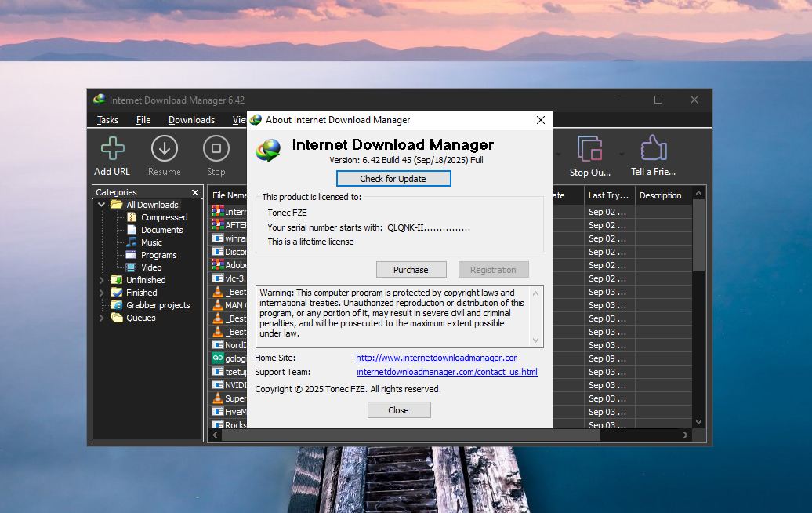Select the Video category
The image size is (812, 513).
[151, 267]
